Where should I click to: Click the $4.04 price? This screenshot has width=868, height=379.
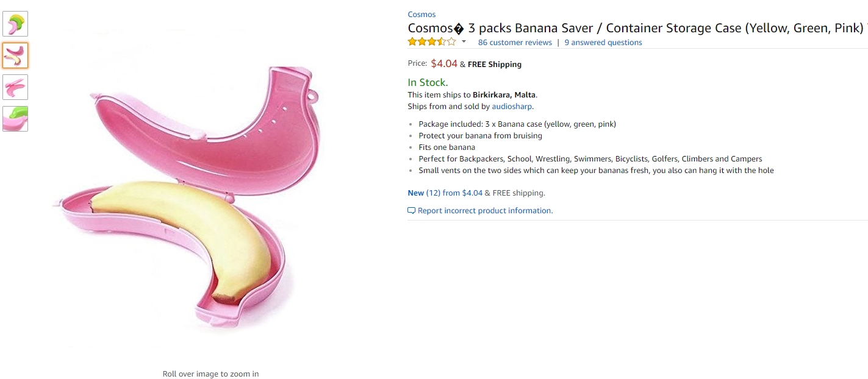(x=444, y=63)
